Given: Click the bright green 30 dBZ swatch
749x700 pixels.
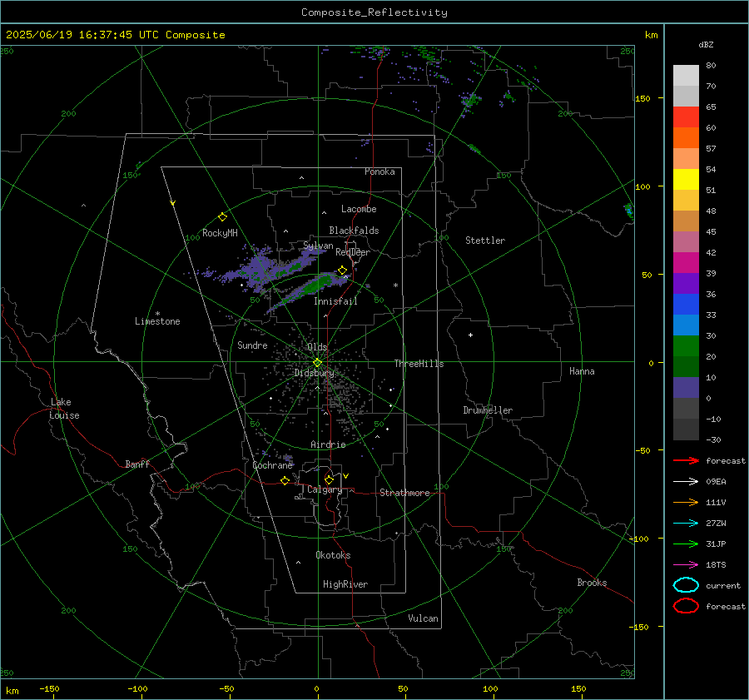Looking at the screenshot, I should point(686,346).
